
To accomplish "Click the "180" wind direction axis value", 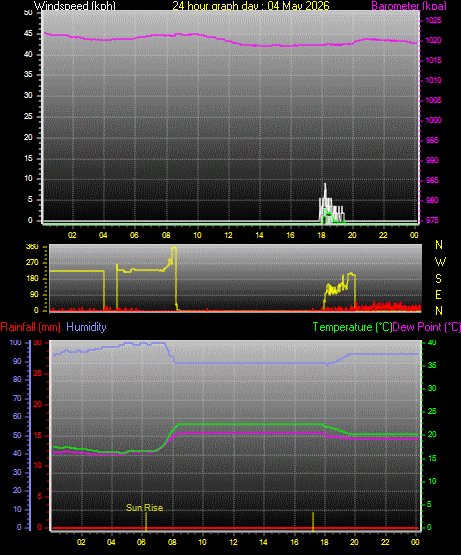I will click(x=32, y=279).
